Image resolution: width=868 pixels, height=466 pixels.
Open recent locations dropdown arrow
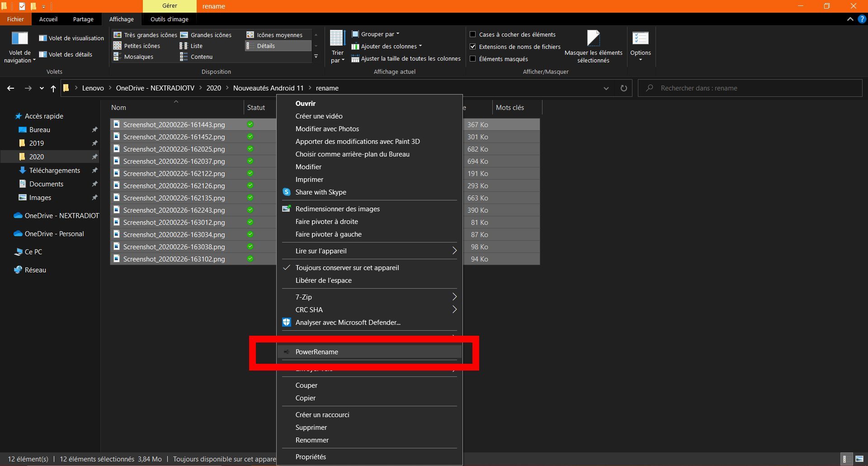tap(42, 88)
